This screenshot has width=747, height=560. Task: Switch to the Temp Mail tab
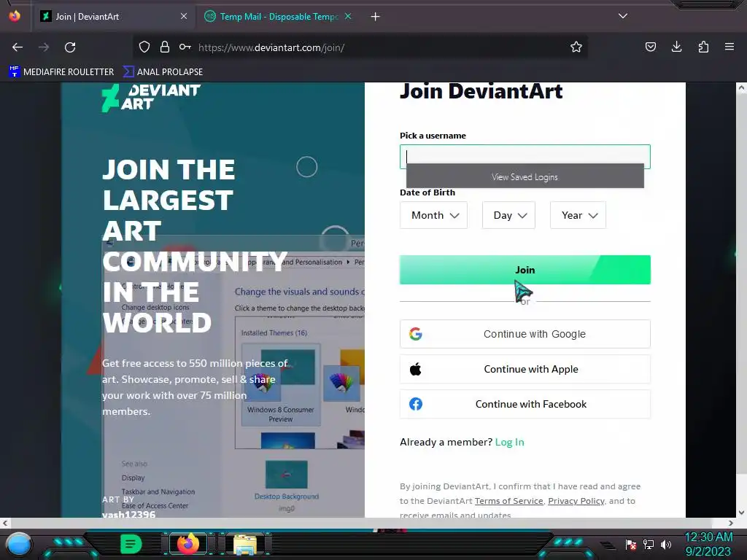coord(278,17)
